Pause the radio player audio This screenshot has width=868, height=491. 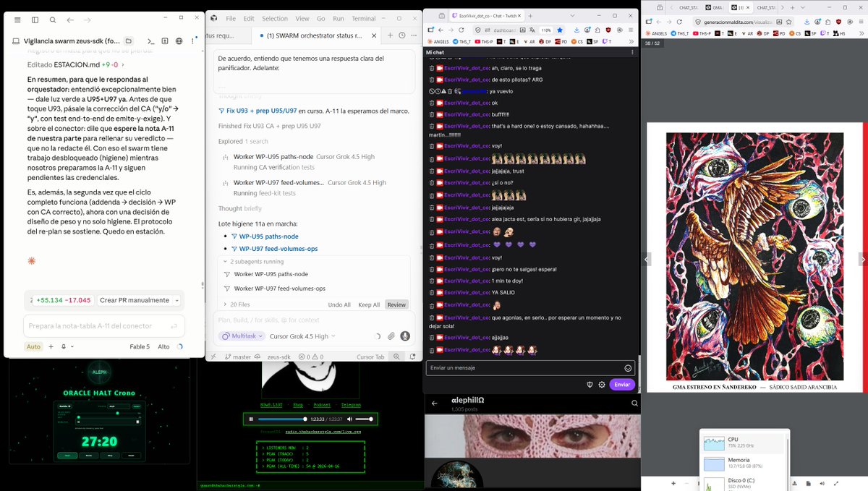251,419
